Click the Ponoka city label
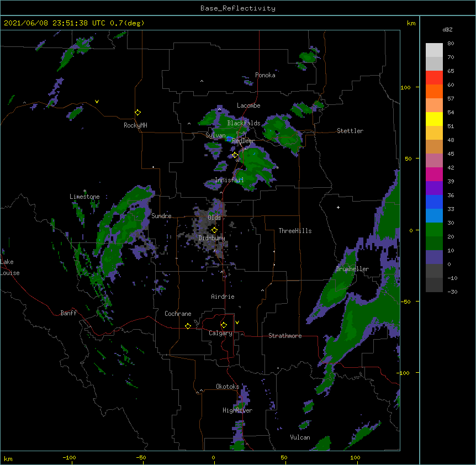Image resolution: width=476 pixels, height=465 pixels. tap(265, 75)
